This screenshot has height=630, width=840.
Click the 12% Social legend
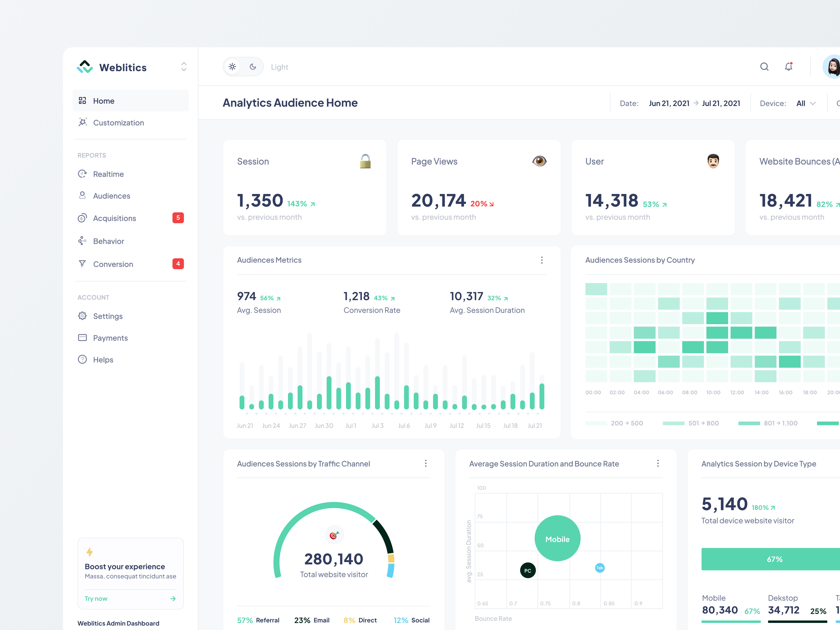pos(412,620)
